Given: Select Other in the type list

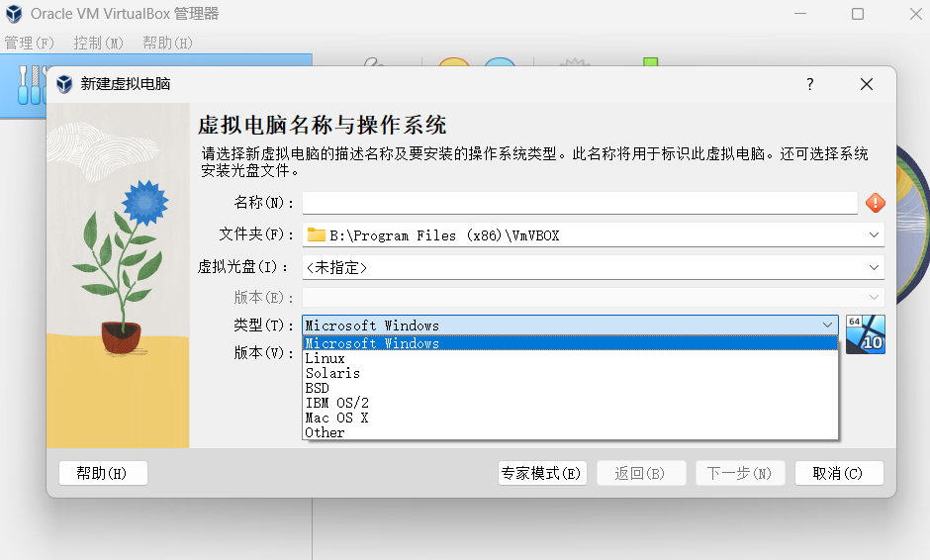Looking at the screenshot, I should pos(570,432).
